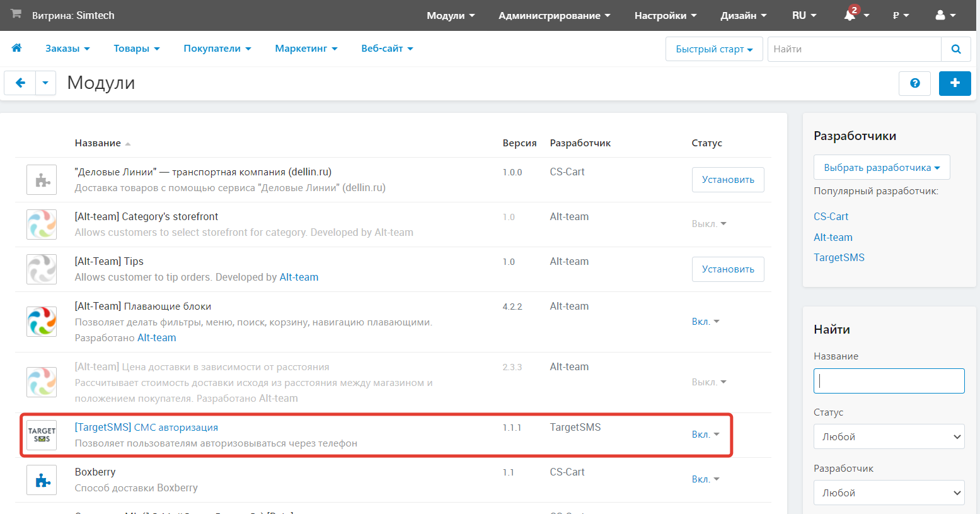This screenshot has height=514, width=980.
Task: Open the RU language dropdown
Action: [x=804, y=15]
